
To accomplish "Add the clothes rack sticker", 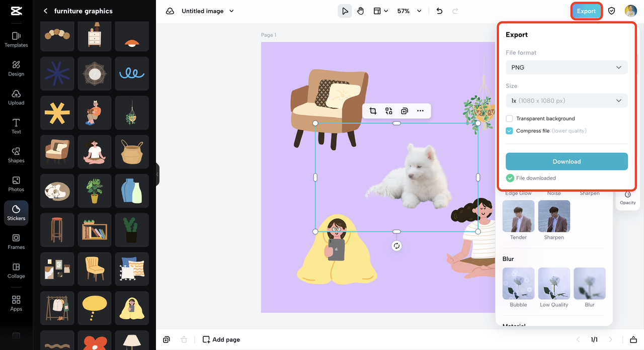I will (x=57, y=308).
